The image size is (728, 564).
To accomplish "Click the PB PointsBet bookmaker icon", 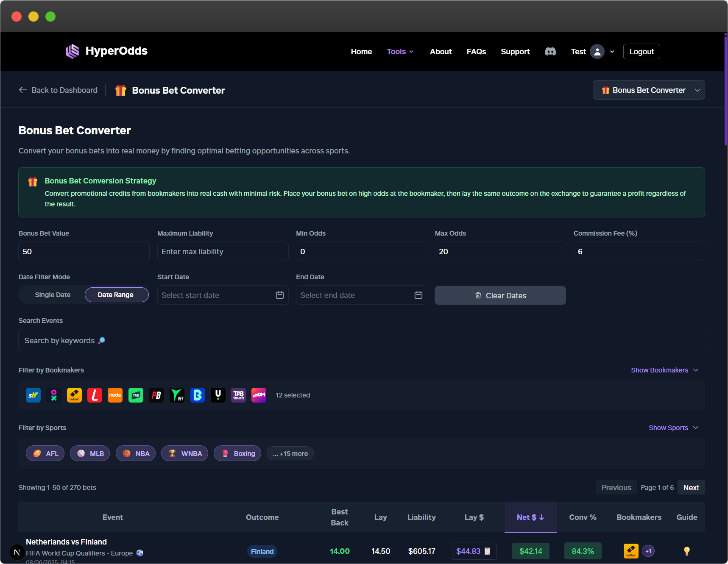I will click(156, 395).
